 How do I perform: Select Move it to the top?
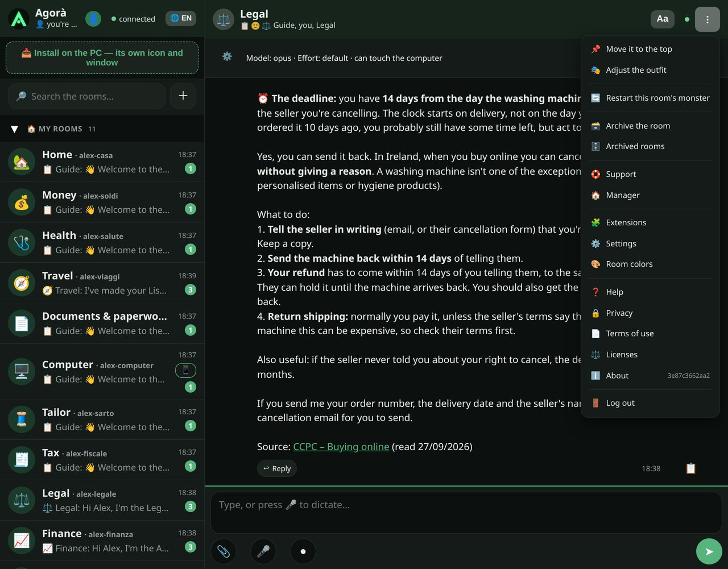coord(650,49)
